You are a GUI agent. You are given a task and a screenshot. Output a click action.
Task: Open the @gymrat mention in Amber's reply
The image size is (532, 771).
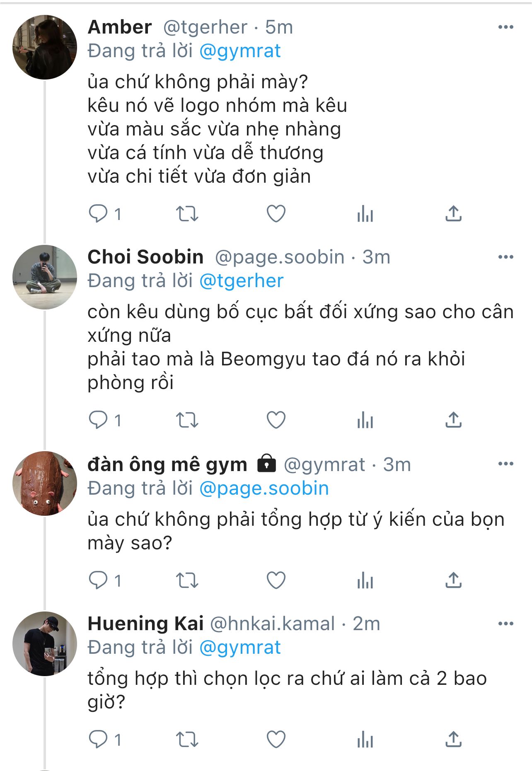point(240,51)
